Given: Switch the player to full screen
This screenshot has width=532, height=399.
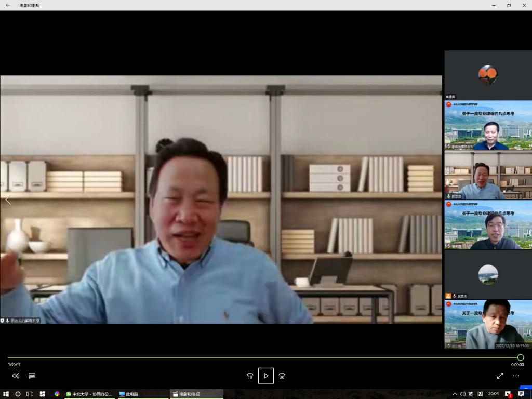Looking at the screenshot, I should coord(500,376).
